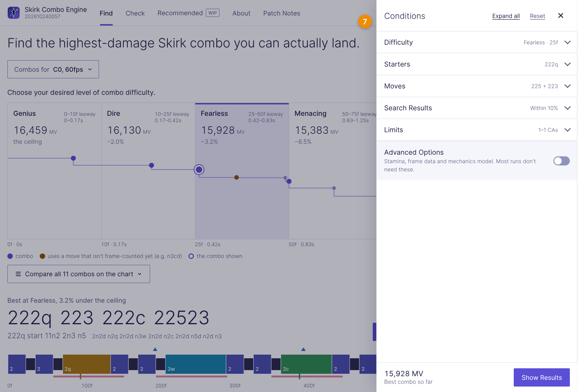Open the About tab
584x392 pixels.
[x=241, y=13]
